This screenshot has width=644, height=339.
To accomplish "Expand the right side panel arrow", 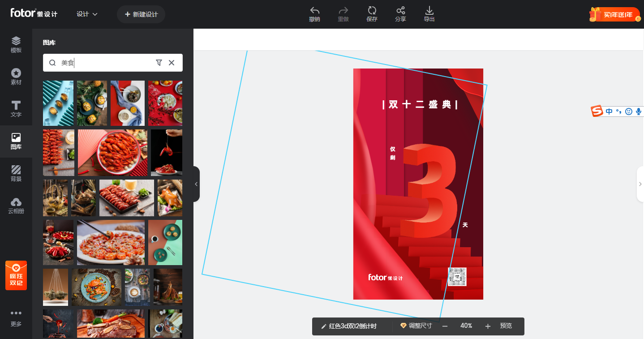I will (x=640, y=184).
